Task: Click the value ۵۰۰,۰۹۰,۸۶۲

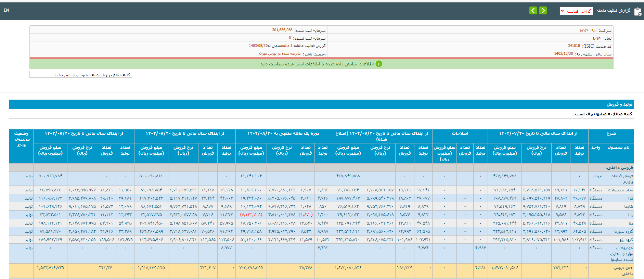Action: [151, 176]
